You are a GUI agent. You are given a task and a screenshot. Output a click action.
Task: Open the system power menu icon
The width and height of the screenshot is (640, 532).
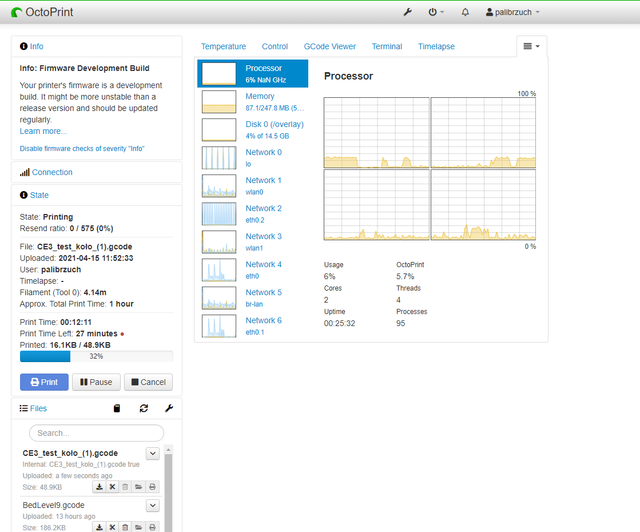[436, 12]
